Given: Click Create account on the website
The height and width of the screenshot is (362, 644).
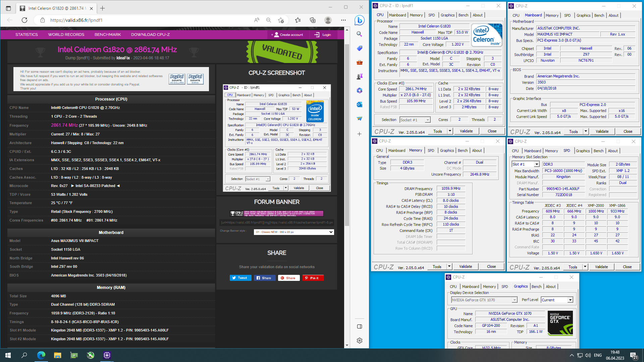Looking at the screenshot, I should (x=288, y=35).
